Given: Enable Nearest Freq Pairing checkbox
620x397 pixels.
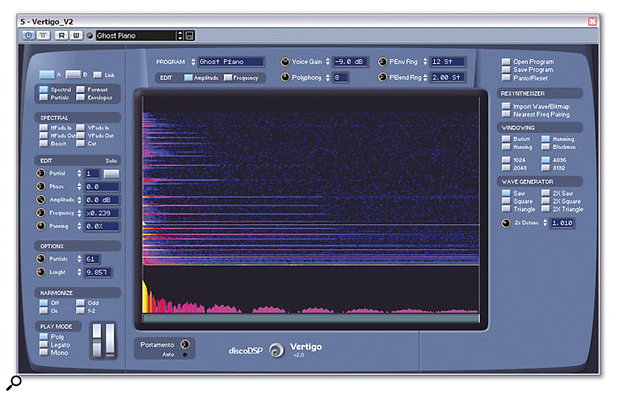Looking at the screenshot, I should [x=506, y=114].
